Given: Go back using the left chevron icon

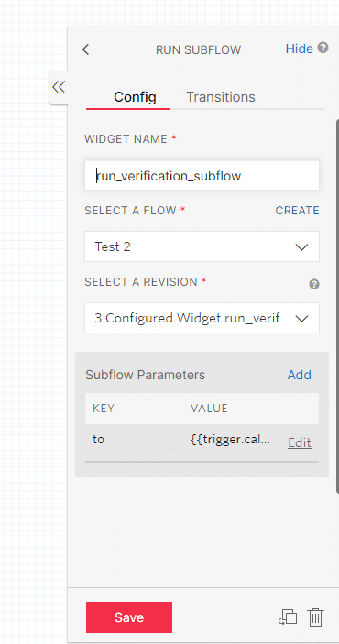Looking at the screenshot, I should [x=85, y=49].
